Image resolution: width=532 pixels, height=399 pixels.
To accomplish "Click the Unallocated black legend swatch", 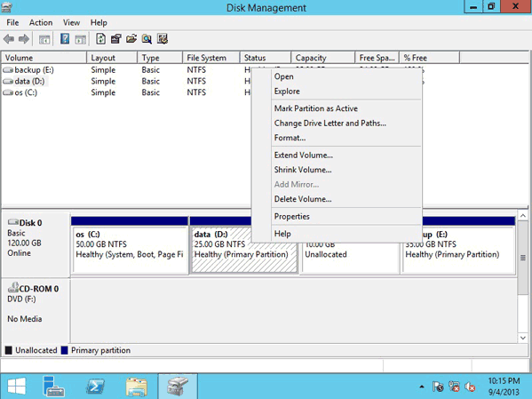I will pyautogui.click(x=9, y=350).
